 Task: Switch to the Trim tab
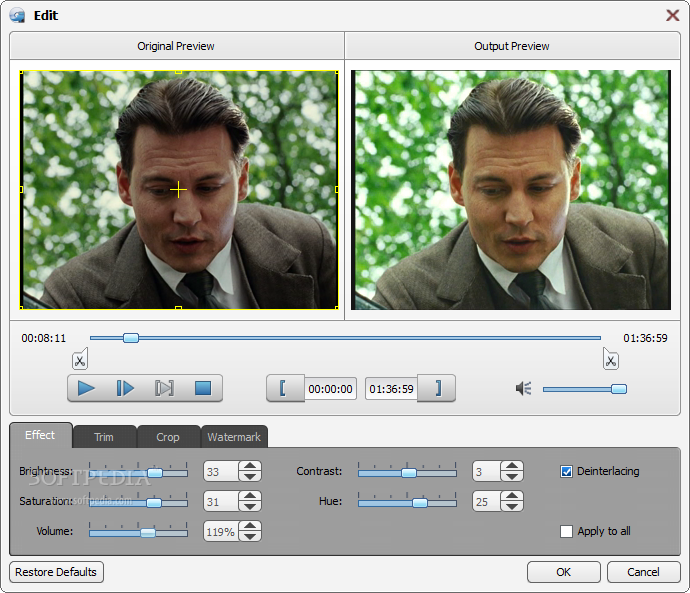click(x=104, y=437)
